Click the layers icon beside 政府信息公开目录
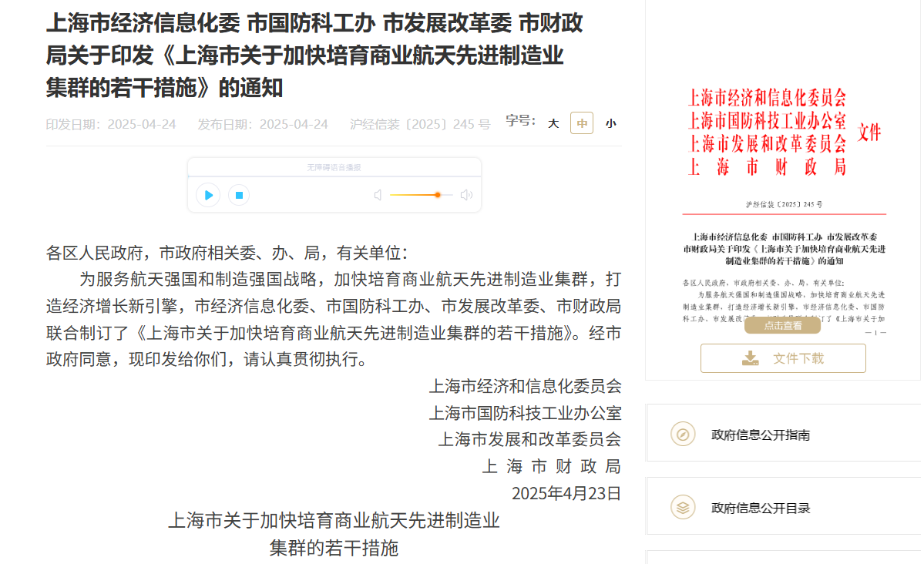Image resolution: width=924 pixels, height=564 pixels. [682, 508]
